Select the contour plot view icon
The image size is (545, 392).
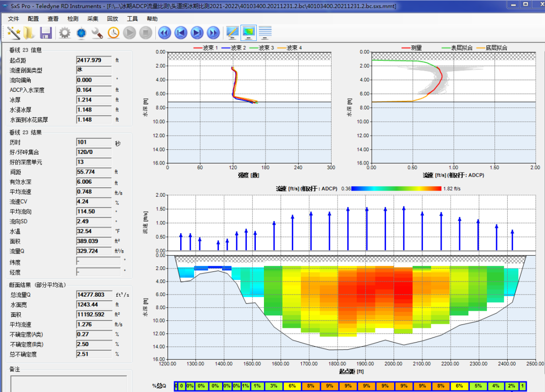click(x=249, y=33)
